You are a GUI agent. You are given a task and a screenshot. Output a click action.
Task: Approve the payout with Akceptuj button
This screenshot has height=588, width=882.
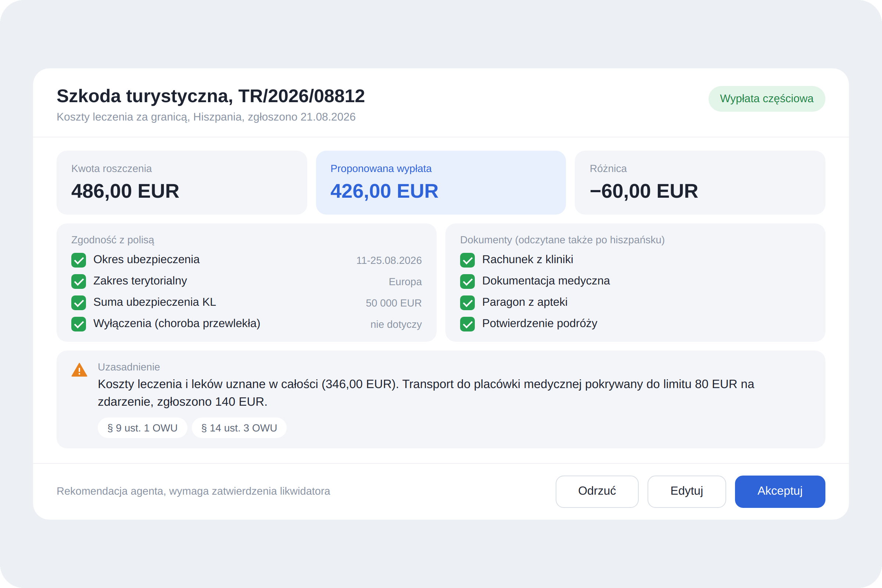[x=780, y=492]
